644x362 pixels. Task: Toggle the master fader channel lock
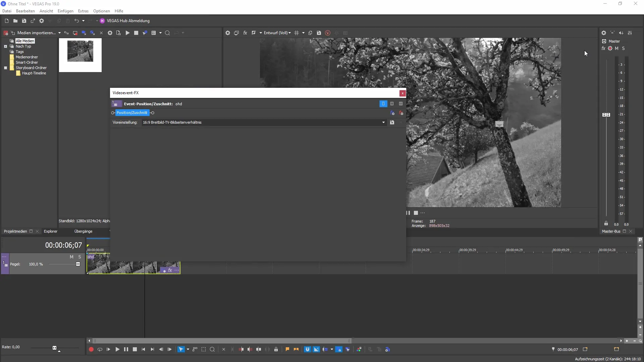pos(606,223)
